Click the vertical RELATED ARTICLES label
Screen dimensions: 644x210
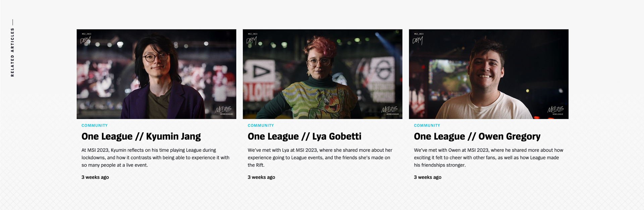(12, 52)
